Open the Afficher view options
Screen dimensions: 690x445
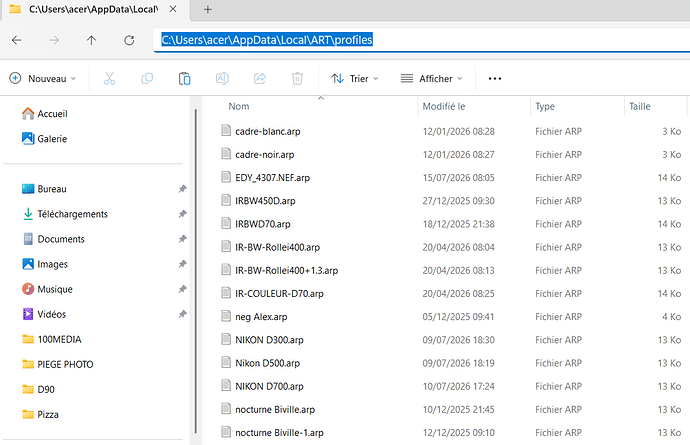pyautogui.click(x=431, y=78)
